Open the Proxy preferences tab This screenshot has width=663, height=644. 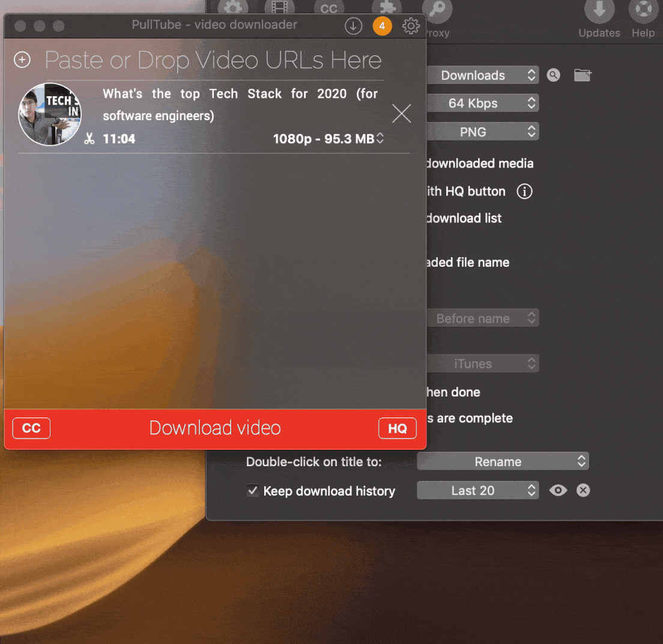(x=437, y=20)
